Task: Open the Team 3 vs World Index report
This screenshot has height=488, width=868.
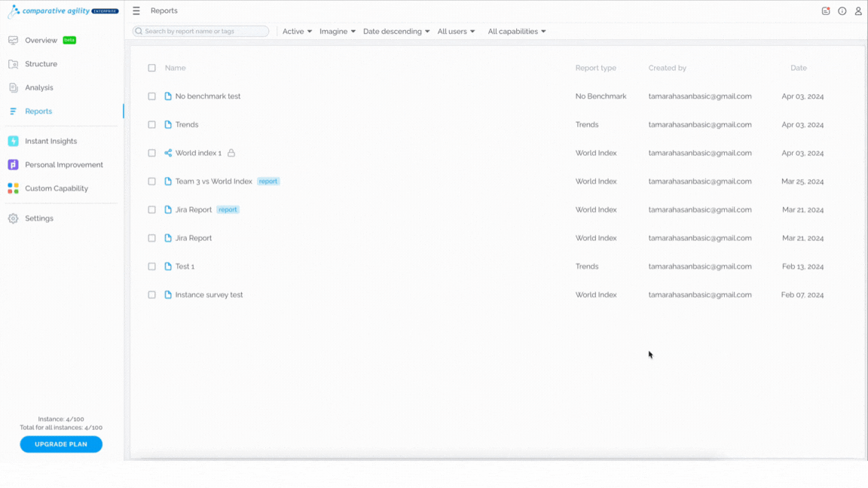Action: (x=214, y=181)
